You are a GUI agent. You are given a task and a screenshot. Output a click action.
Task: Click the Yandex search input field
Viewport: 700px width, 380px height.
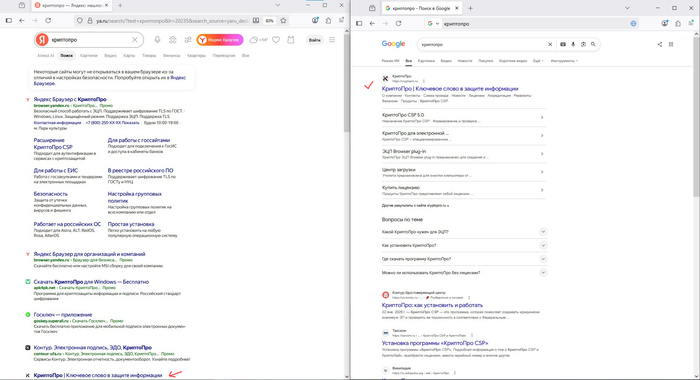[89, 40]
